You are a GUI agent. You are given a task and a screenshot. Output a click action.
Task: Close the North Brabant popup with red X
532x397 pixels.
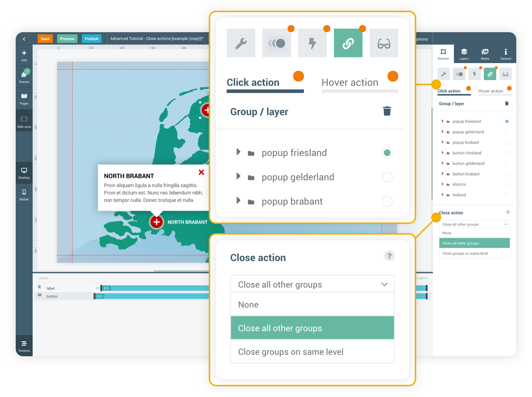201,172
